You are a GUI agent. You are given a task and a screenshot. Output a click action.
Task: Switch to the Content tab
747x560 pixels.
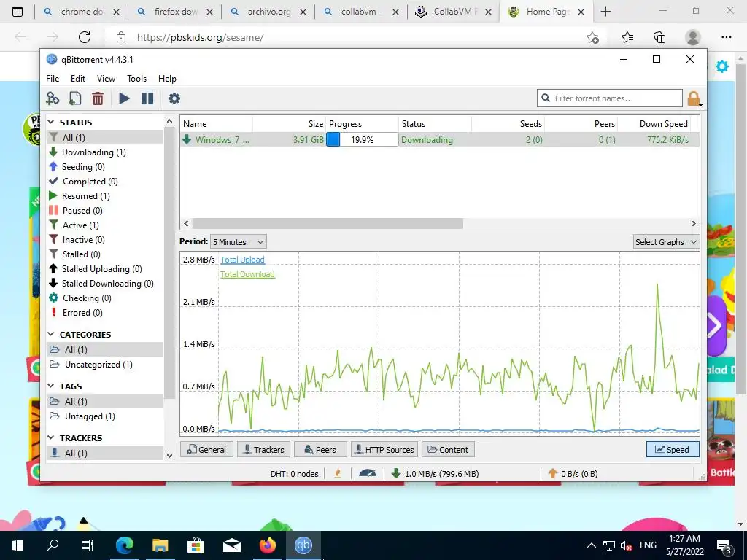tap(448, 449)
